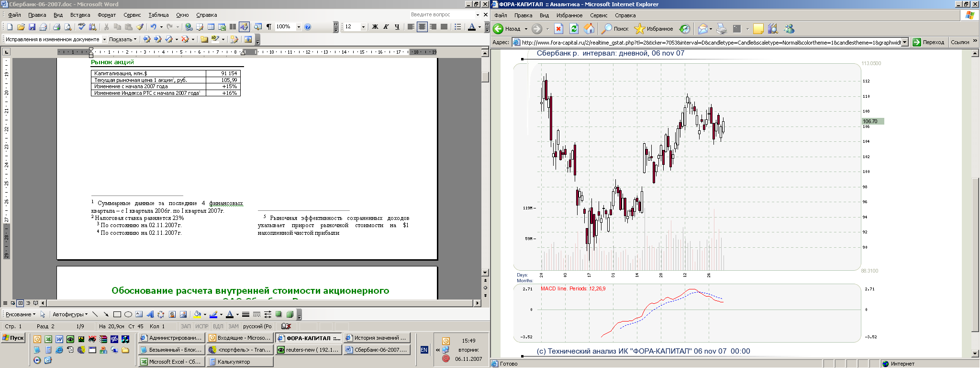Open the 'Показать' dropdown in reviewing toolbar
This screenshot has width=980, height=368.
click(x=123, y=39)
